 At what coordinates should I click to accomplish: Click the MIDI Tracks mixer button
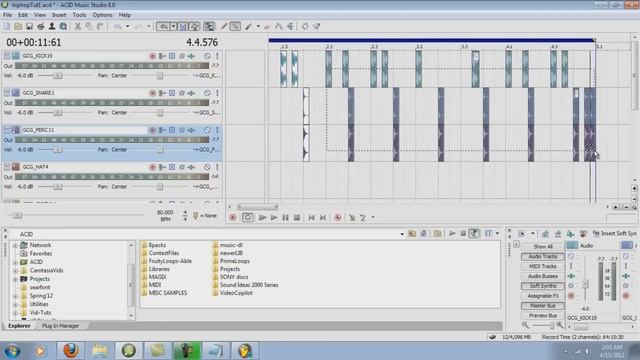[x=543, y=266]
